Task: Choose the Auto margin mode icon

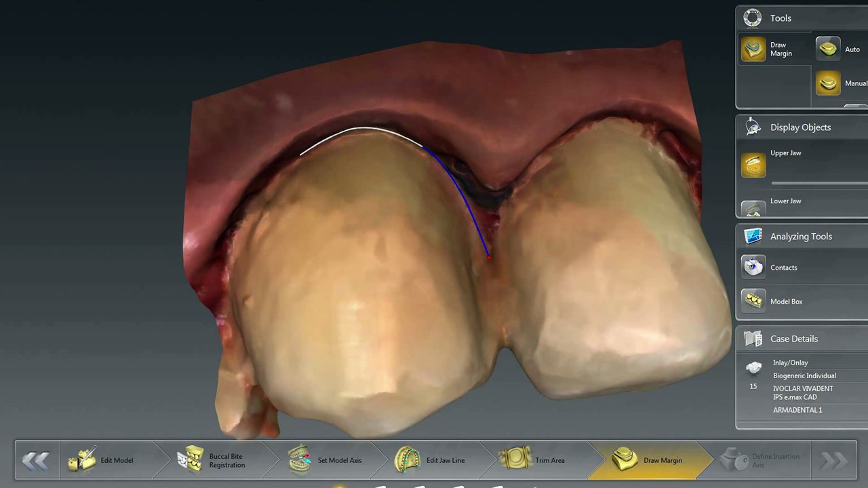Action: [828, 49]
